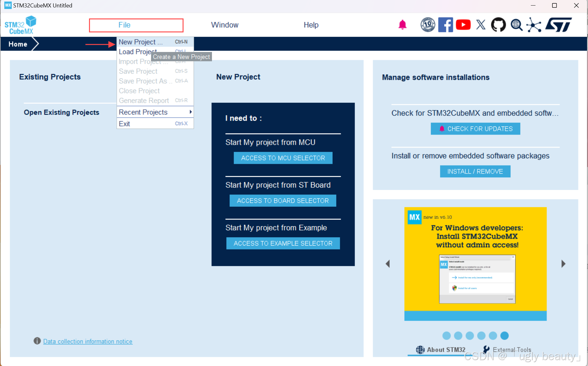Click 'Start My project from ST Board' text
The width and height of the screenshot is (588, 366).
click(x=278, y=185)
